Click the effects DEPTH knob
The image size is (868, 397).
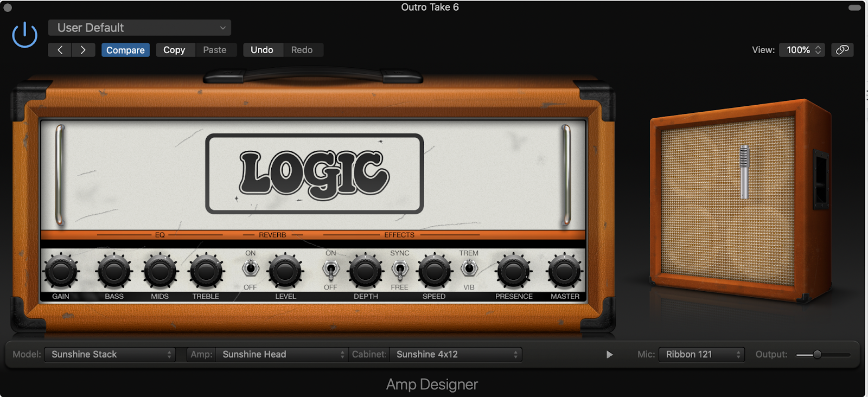tap(366, 272)
